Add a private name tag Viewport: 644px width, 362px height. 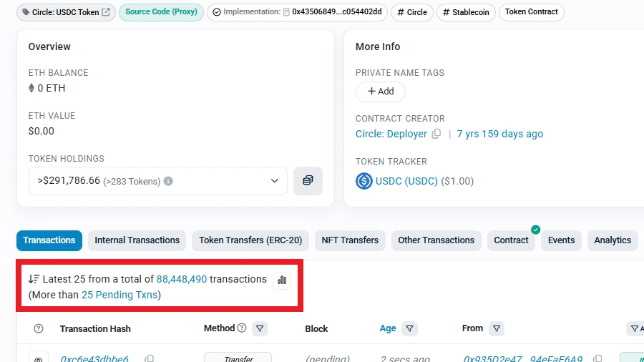pos(381,92)
